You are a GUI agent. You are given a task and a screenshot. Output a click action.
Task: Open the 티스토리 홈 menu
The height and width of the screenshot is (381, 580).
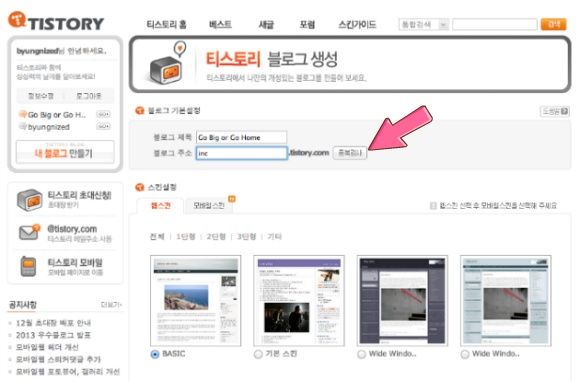point(166,25)
